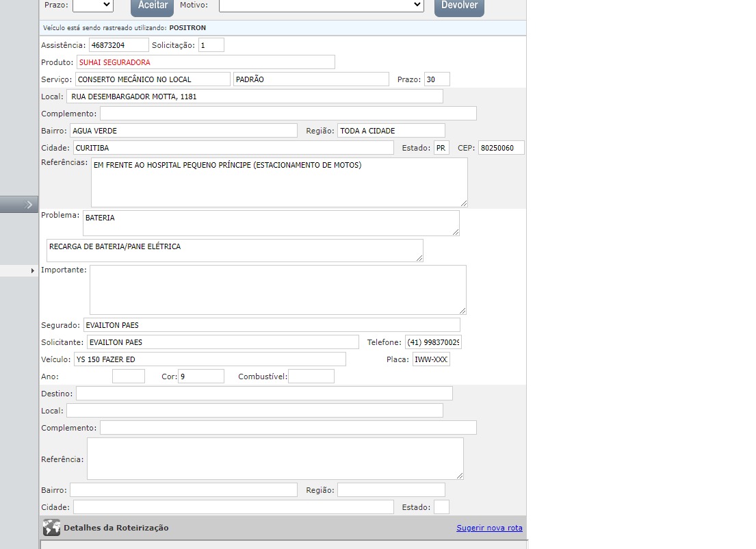756x549 pixels.
Task: Follow the Sugerir nova rota link
Action: pyautogui.click(x=489, y=528)
